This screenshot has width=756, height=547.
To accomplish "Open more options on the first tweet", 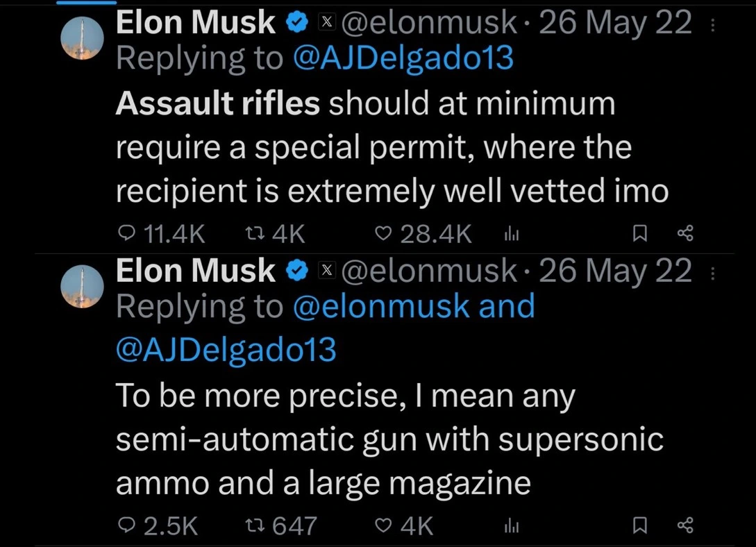I will click(712, 26).
